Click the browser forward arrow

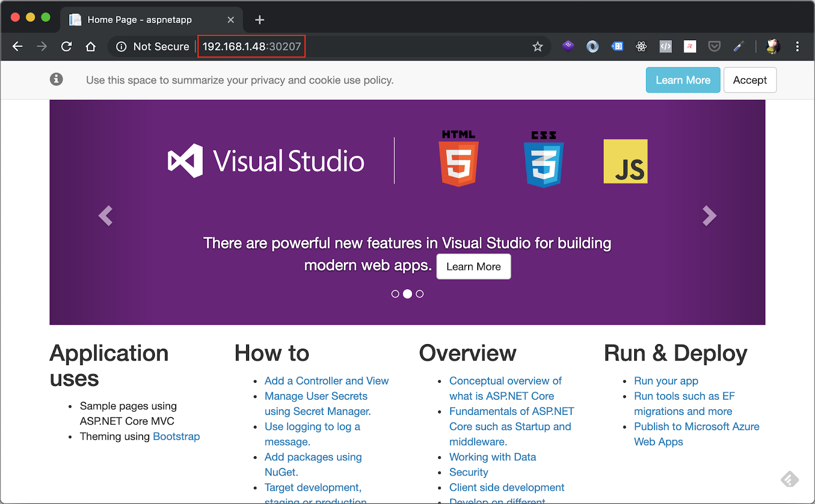click(x=42, y=46)
